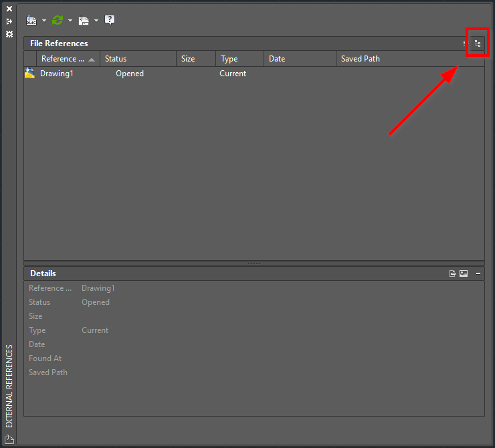This screenshot has width=495, height=448.
Task: Open the Refresh dropdown arrow
Action: point(70,21)
